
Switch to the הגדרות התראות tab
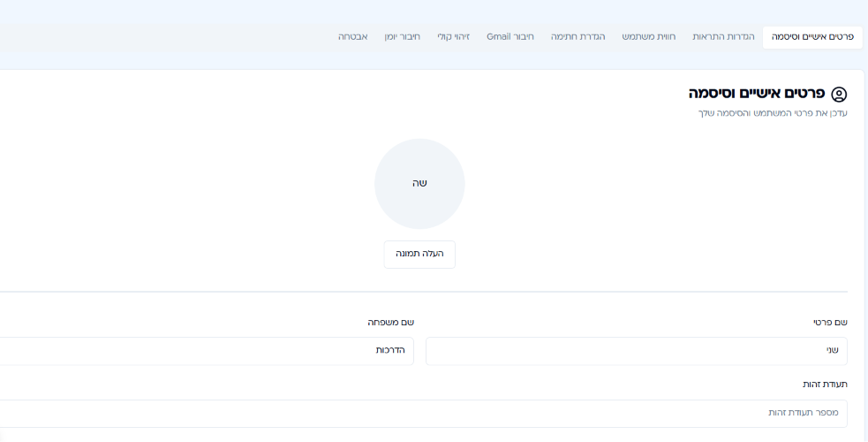pyautogui.click(x=723, y=37)
